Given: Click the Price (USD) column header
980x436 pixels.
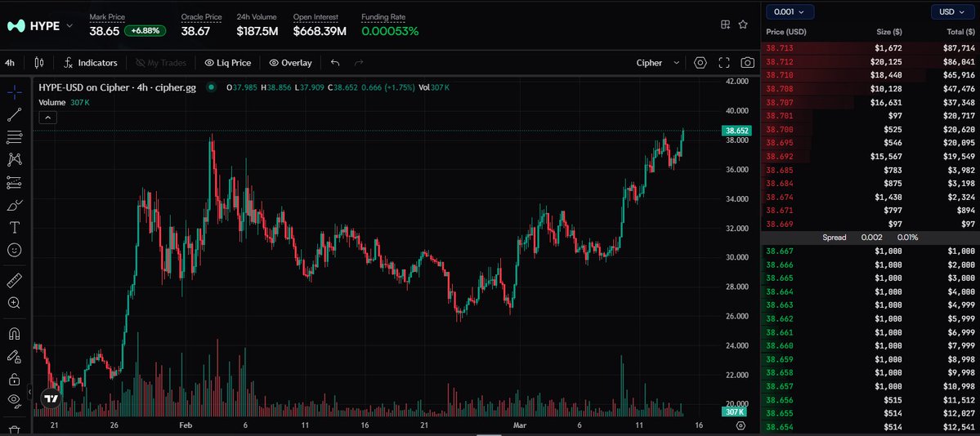Looking at the screenshot, I should 786,32.
